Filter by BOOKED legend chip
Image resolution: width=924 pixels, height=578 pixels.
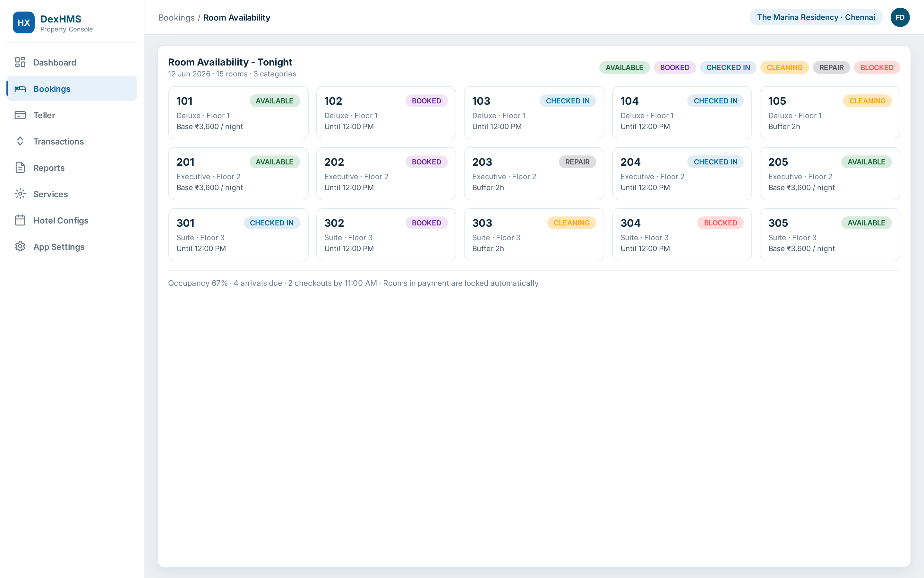[675, 68]
